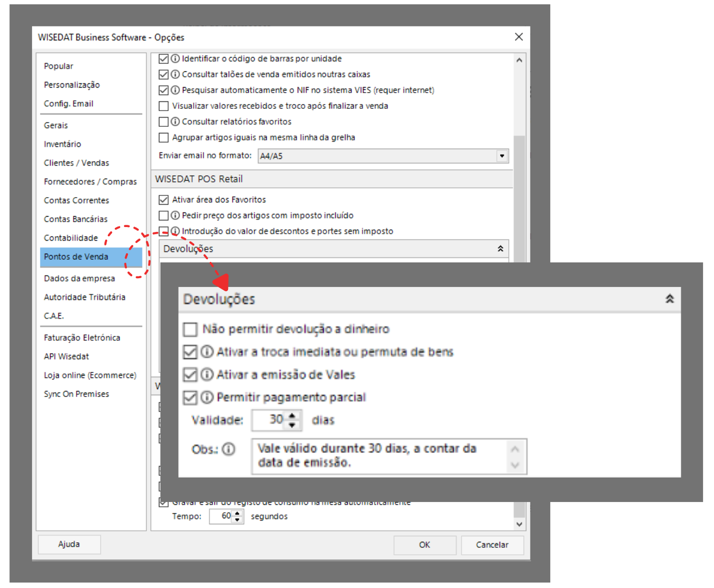Decrease Tempo seconds stepper value
This screenshot has height=588, width=714.
(237, 519)
